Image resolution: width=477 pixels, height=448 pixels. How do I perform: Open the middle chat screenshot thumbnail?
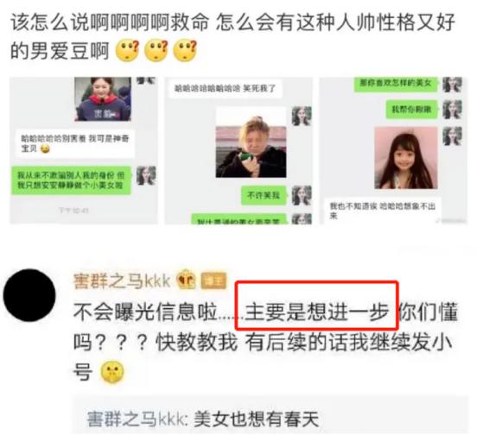238,151
